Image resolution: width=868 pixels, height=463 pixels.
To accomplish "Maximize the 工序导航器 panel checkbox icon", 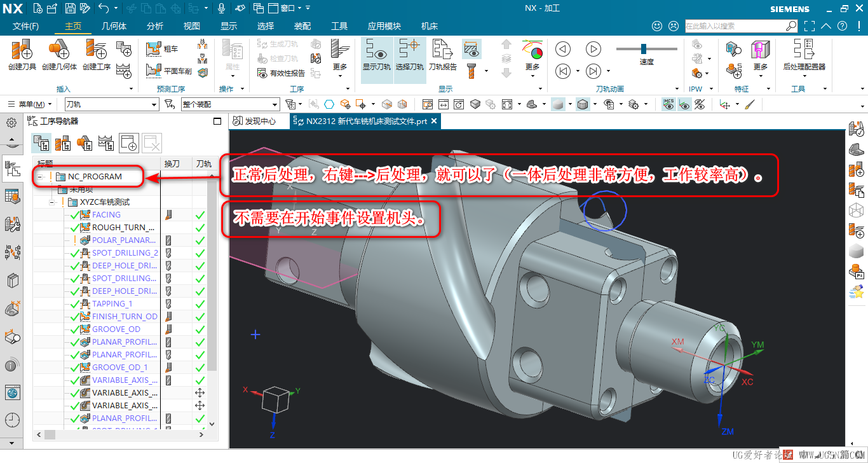I will (x=217, y=121).
